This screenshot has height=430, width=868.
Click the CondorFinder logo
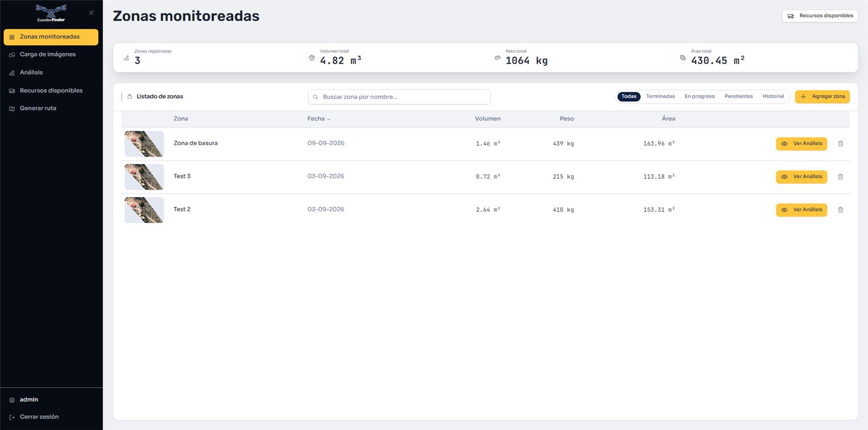coord(51,13)
